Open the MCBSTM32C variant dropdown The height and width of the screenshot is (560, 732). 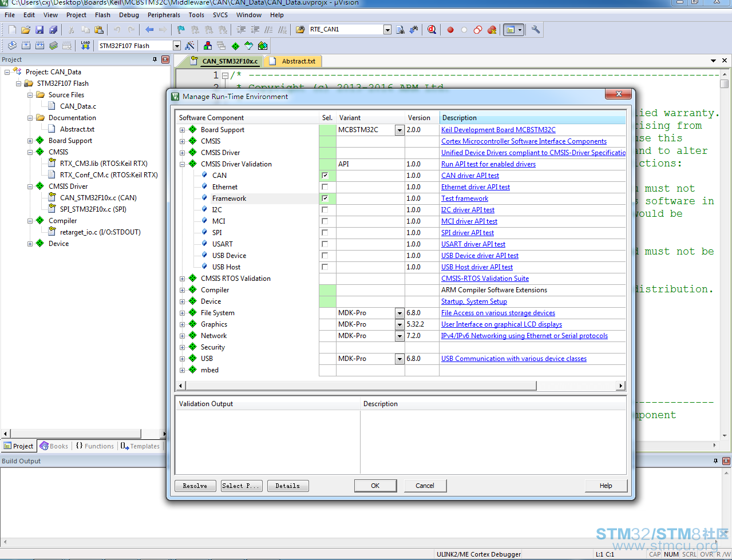pos(399,130)
